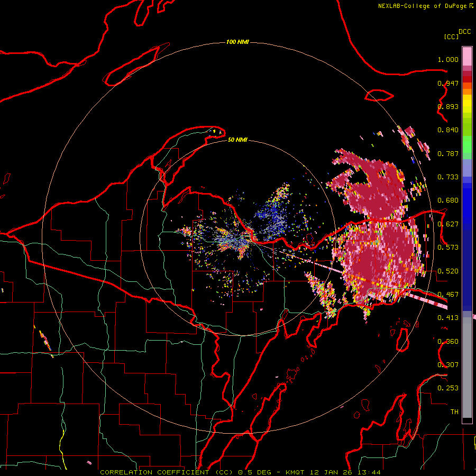Click the 0.627 scale value
The height and width of the screenshot is (476, 476).
coord(448,224)
